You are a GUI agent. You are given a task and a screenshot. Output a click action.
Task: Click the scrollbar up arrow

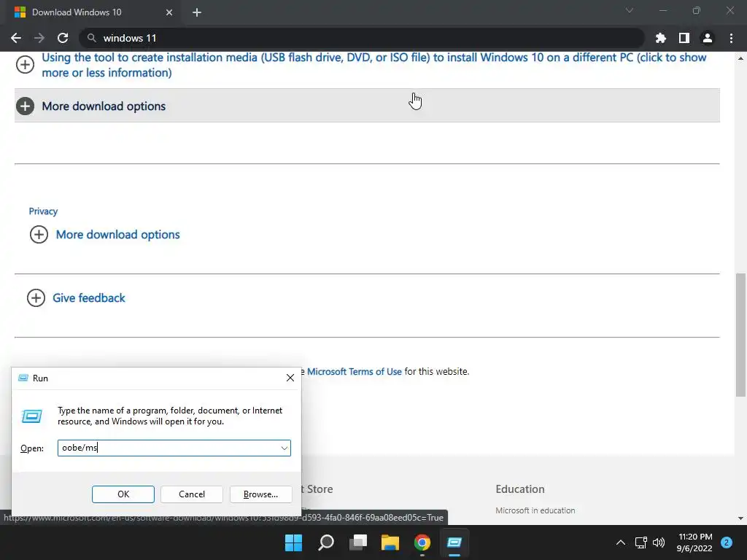pos(741,58)
